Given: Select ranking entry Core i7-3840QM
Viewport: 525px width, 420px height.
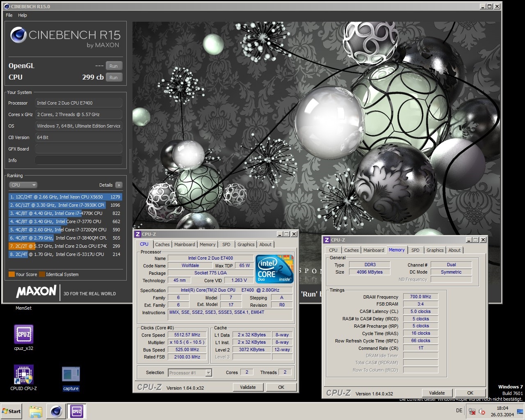Looking at the screenshot, I should [x=65, y=238].
